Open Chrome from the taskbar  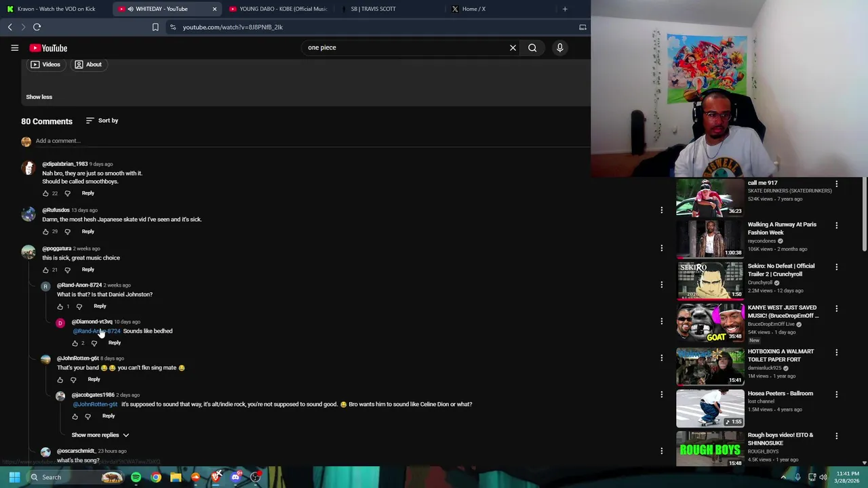156,477
